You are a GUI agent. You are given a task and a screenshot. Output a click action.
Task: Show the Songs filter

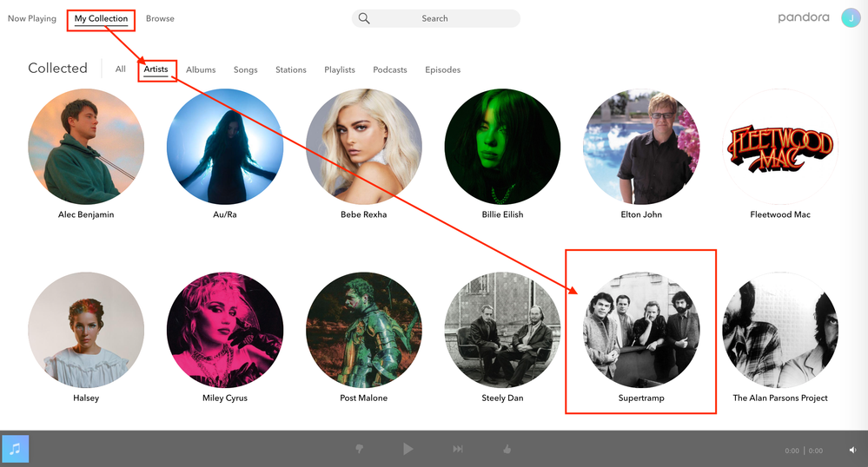[245, 69]
